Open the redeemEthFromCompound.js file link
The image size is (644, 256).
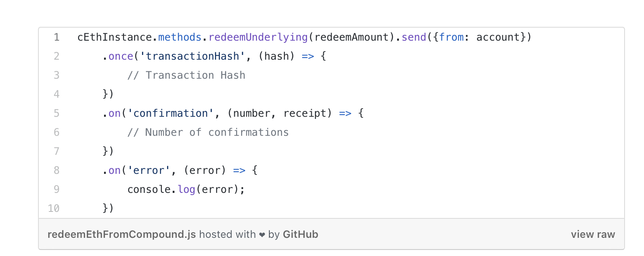(x=122, y=234)
